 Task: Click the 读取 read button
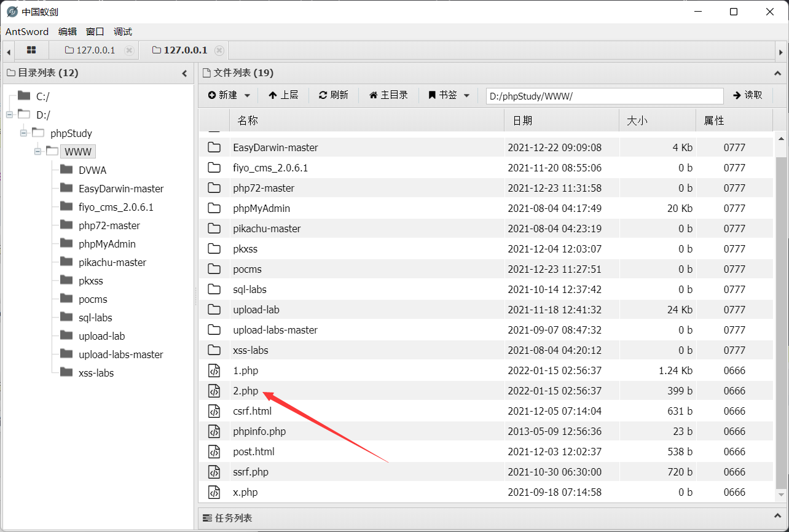(748, 95)
